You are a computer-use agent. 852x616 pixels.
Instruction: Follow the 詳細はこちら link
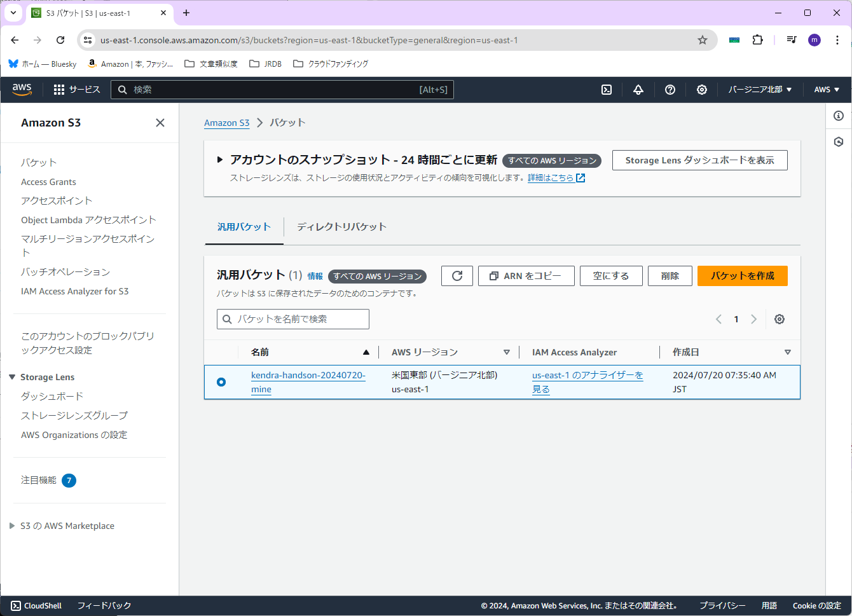coord(556,178)
